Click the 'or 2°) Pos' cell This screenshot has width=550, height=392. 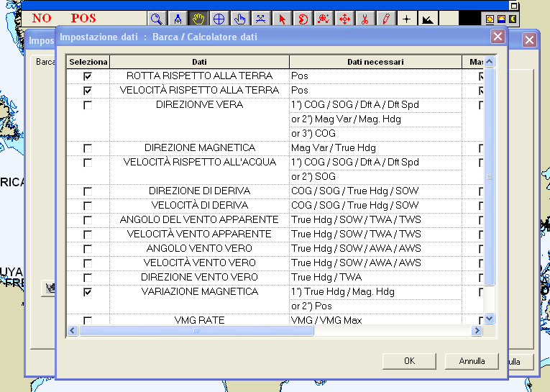[x=375, y=306]
